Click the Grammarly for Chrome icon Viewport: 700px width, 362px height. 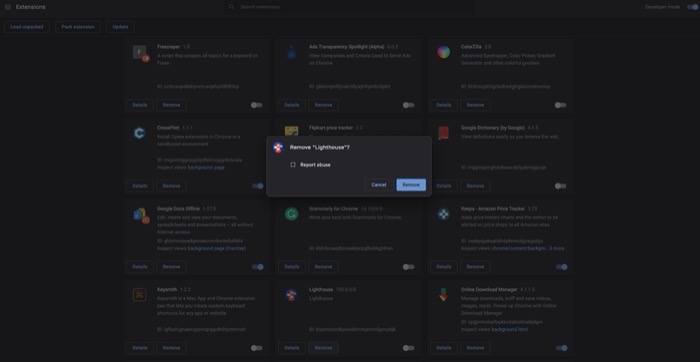click(292, 214)
